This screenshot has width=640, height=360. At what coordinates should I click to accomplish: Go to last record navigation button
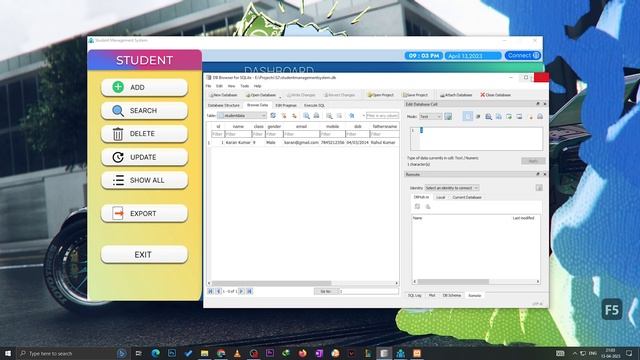point(250,291)
